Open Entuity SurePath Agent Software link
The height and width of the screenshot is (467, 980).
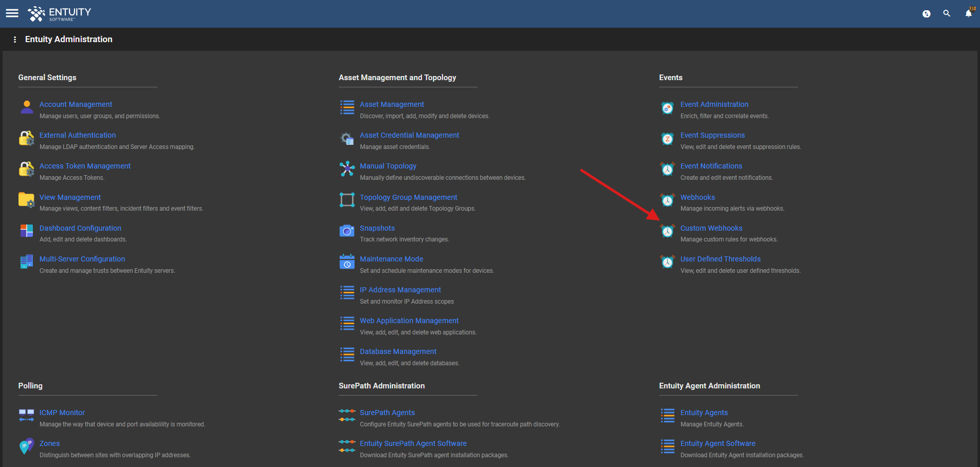[x=413, y=443]
